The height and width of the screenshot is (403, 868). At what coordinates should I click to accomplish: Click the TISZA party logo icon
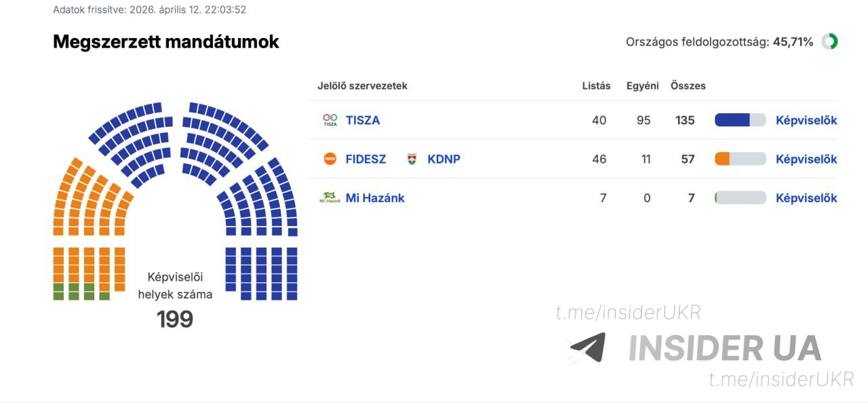coord(330,121)
